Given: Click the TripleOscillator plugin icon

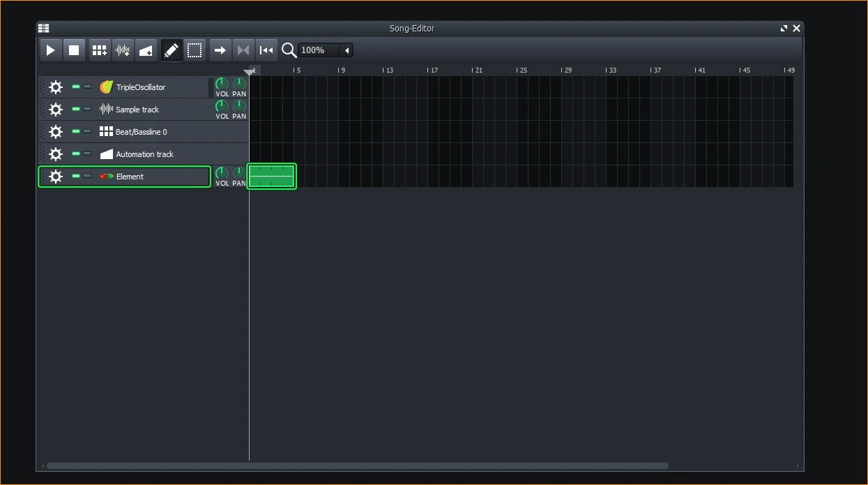Looking at the screenshot, I should (106, 87).
